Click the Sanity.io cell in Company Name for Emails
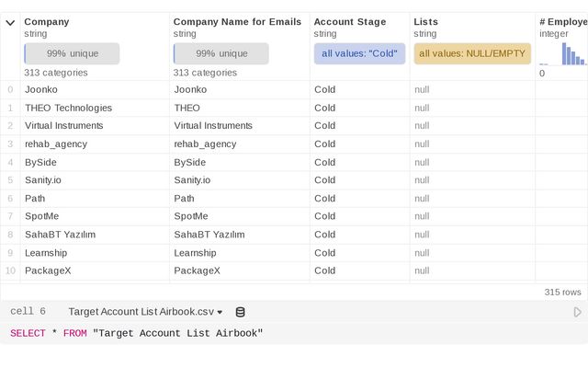 click(192, 180)
